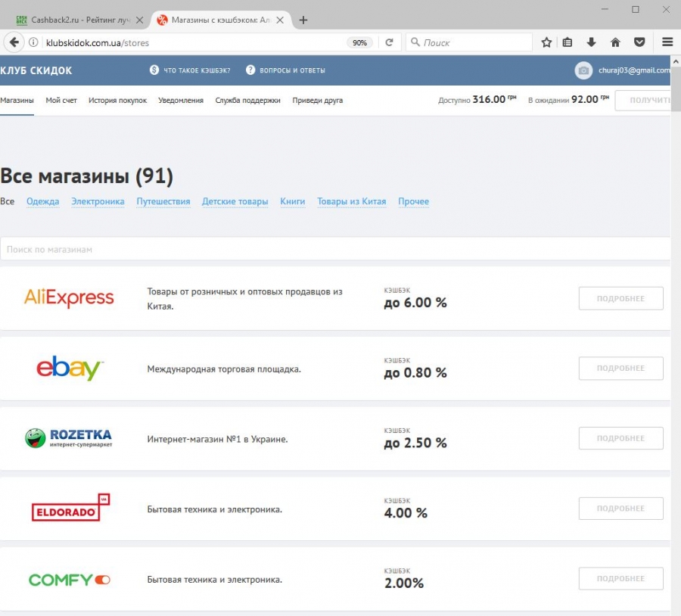This screenshot has height=616, width=681.
Task: Filter stores by Книги
Action: pos(293,201)
